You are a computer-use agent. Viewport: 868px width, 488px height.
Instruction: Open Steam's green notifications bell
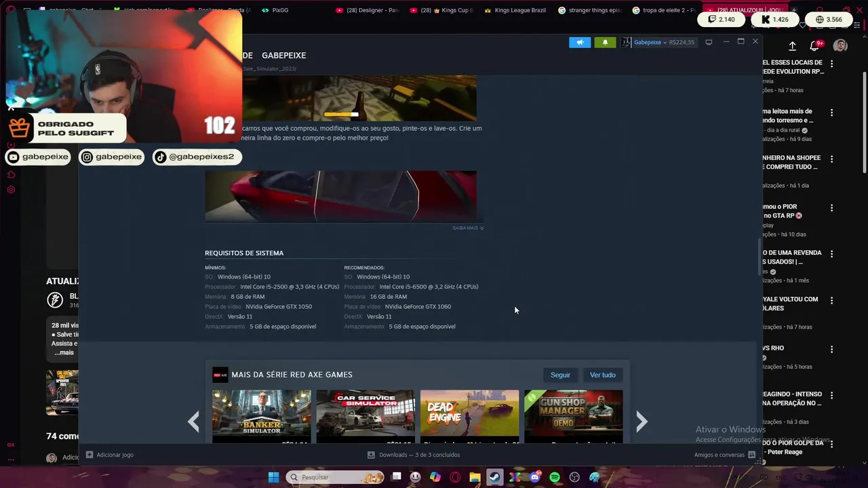(x=606, y=42)
